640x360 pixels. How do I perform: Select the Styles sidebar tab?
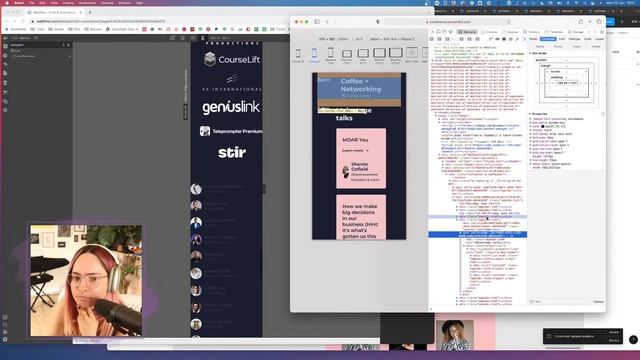[x=533, y=39]
